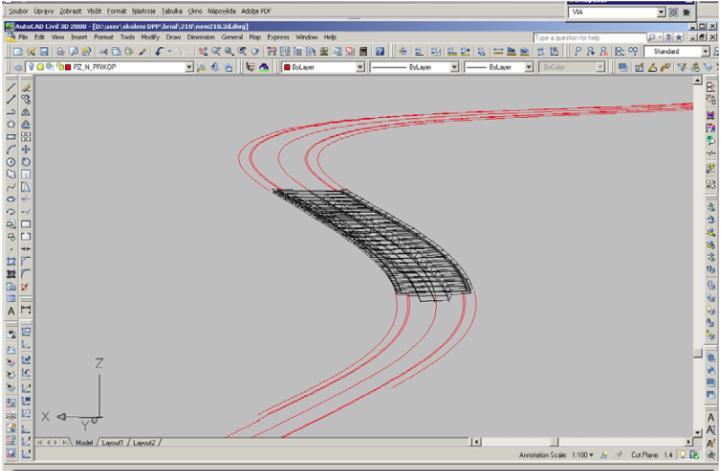Click the Help question mark icon
The height and width of the screenshot is (471, 721).
379,52
